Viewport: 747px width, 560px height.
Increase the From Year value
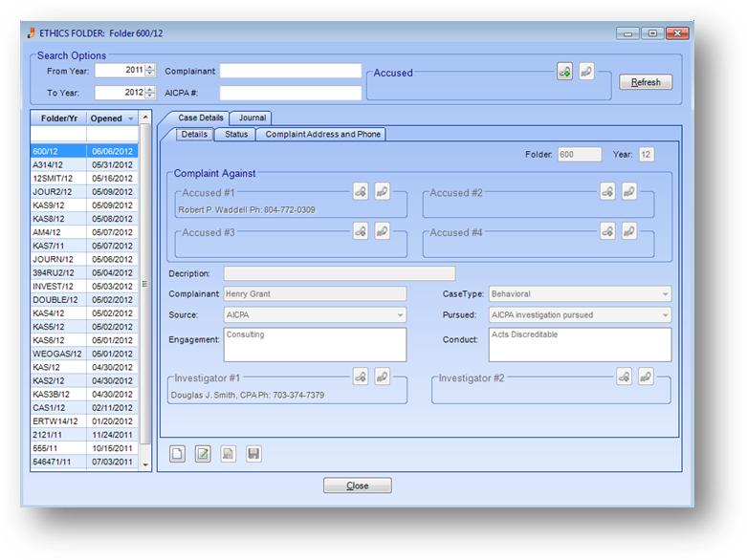tap(150, 67)
